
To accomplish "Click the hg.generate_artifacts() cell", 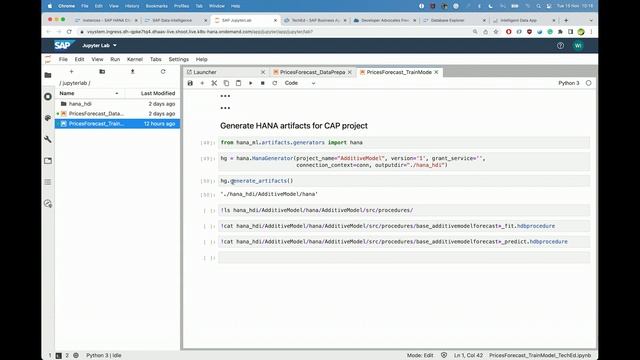I will click(x=404, y=181).
